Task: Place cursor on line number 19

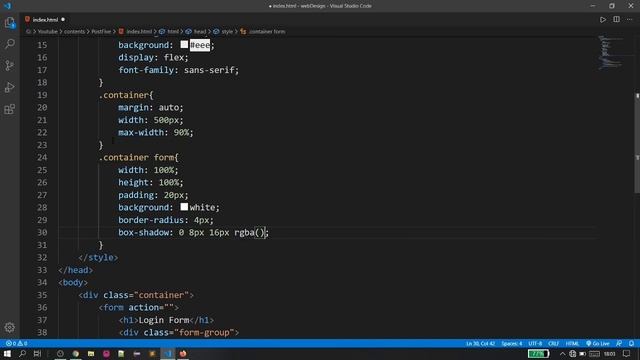Action: [x=42, y=95]
